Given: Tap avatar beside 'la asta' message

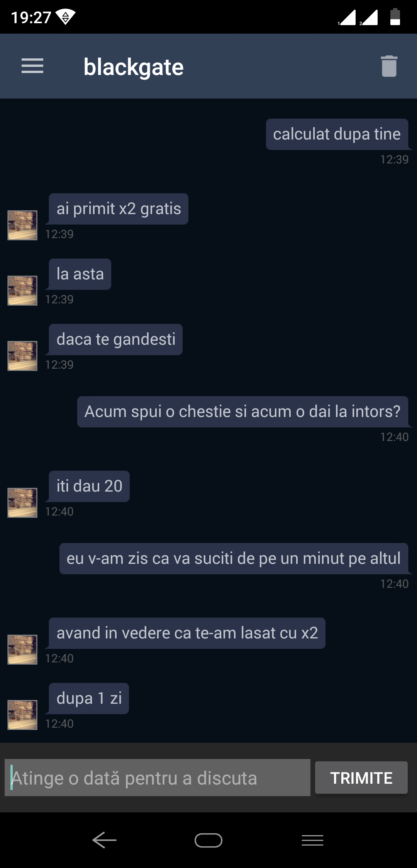Looking at the screenshot, I should tap(22, 291).
